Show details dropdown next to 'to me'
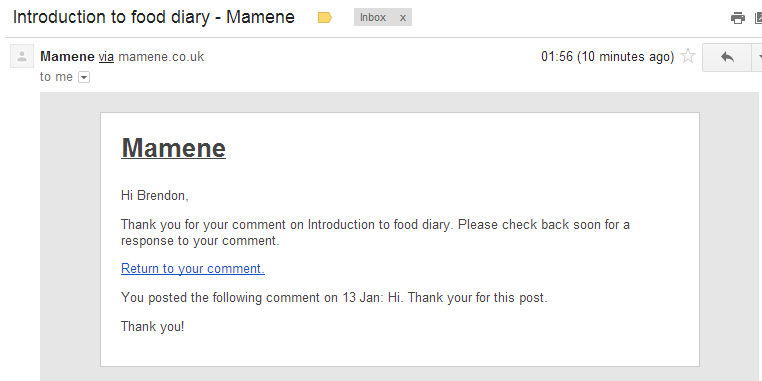Viewport: 762px width, 381px height. coord(84,77)
